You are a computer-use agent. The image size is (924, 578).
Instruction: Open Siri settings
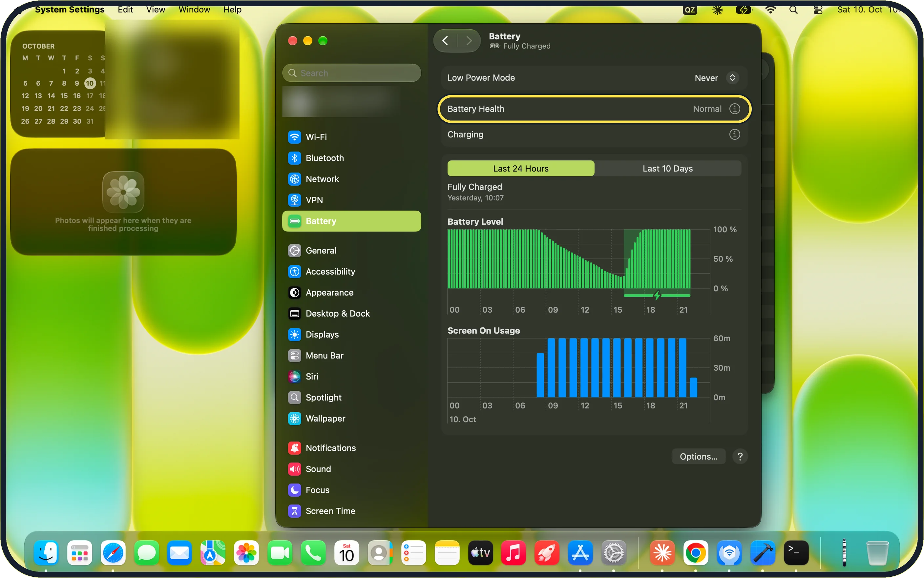(351, 377)
